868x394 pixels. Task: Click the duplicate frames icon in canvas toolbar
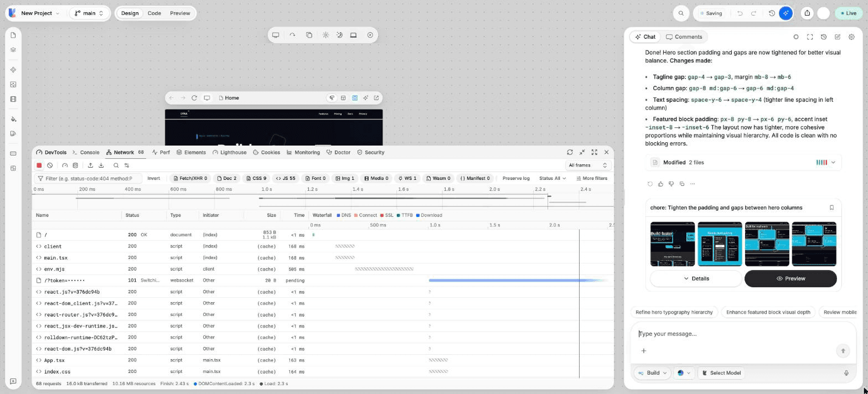pyautogui.click(x=309, y=35)
